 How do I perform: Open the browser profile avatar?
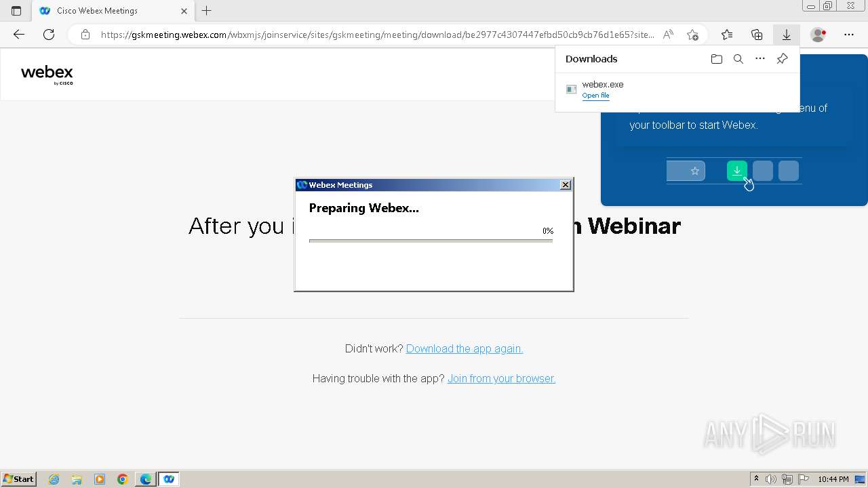pos(818,35)
